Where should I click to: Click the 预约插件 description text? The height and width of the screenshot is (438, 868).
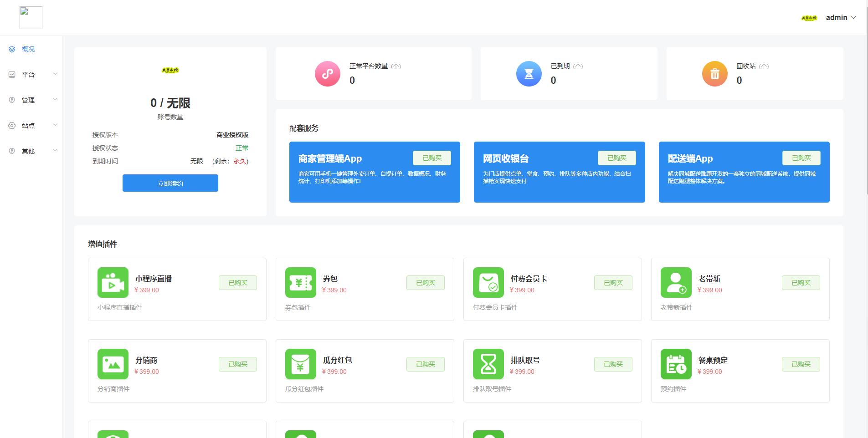[x=673, y=389]
